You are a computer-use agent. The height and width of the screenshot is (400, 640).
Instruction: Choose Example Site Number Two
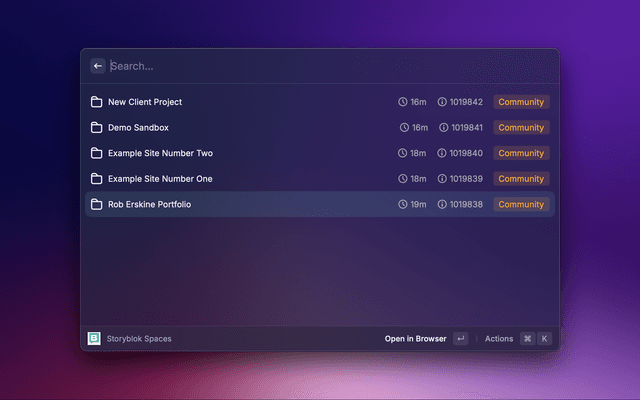(160, 153)
